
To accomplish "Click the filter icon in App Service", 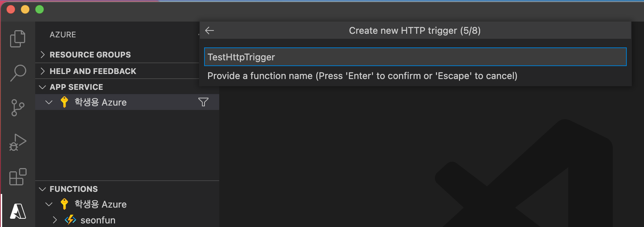I will [203, 102].
